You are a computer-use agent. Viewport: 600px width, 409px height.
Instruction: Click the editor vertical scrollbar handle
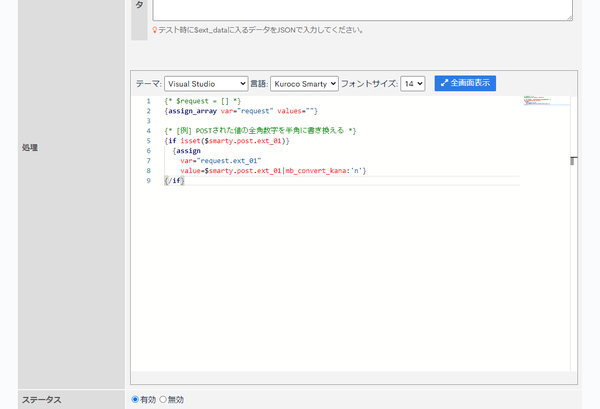click(573, 161)
